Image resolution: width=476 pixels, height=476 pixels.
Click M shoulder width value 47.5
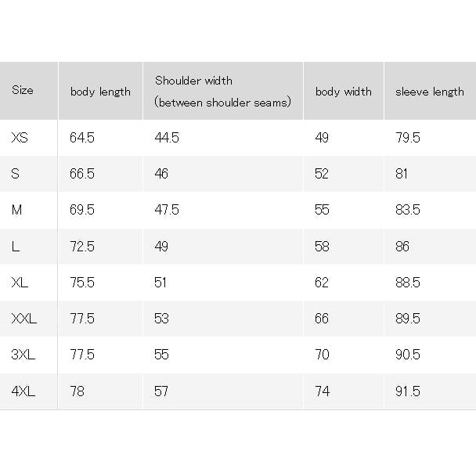167,210
